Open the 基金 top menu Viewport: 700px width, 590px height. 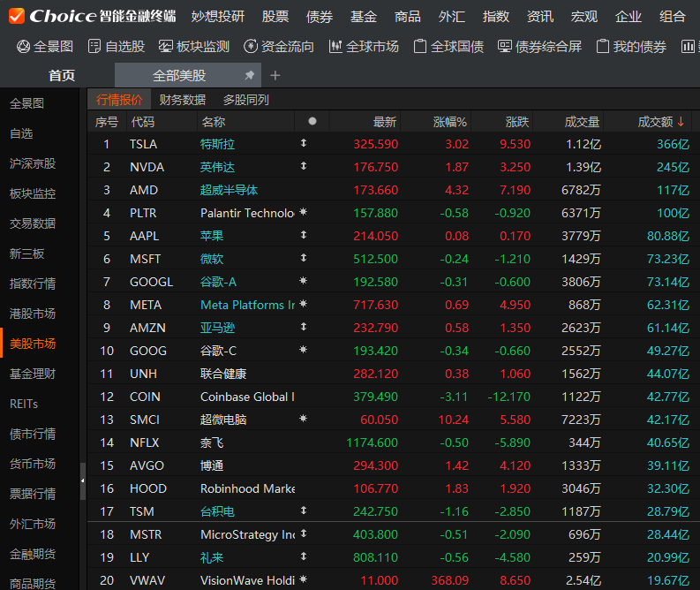pos(364,17)
